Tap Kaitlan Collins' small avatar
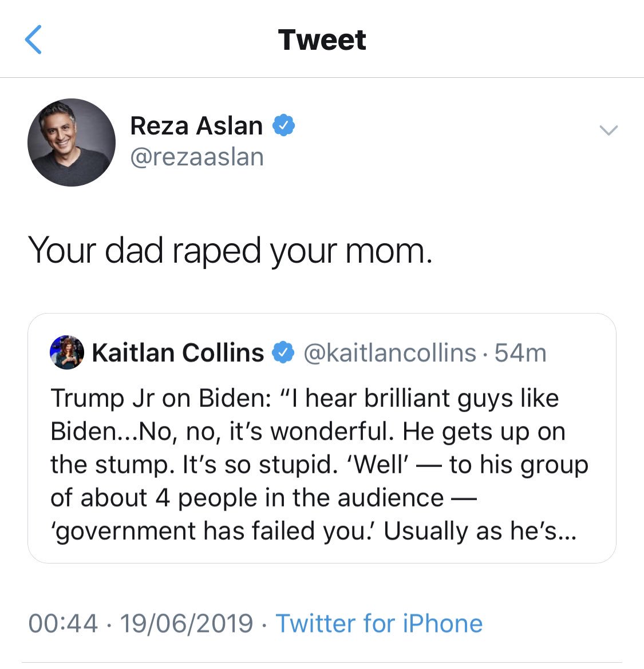644x669 pixels. (x=67, y=353)
